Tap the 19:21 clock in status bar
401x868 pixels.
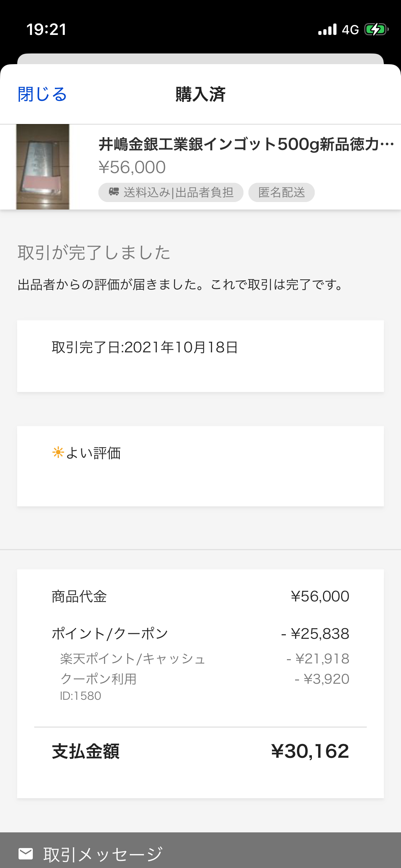tap(46, 29)
